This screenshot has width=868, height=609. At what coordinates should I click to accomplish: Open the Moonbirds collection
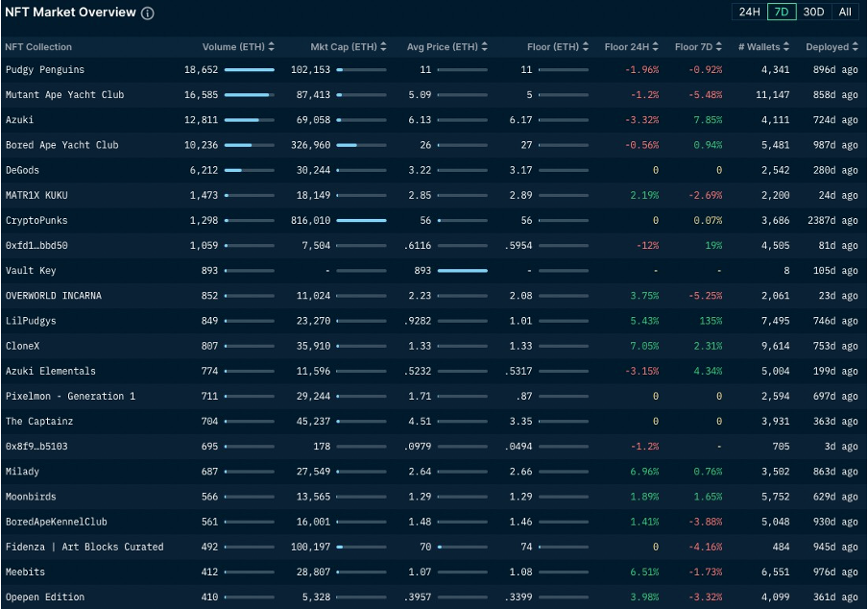tap(31, 497)
